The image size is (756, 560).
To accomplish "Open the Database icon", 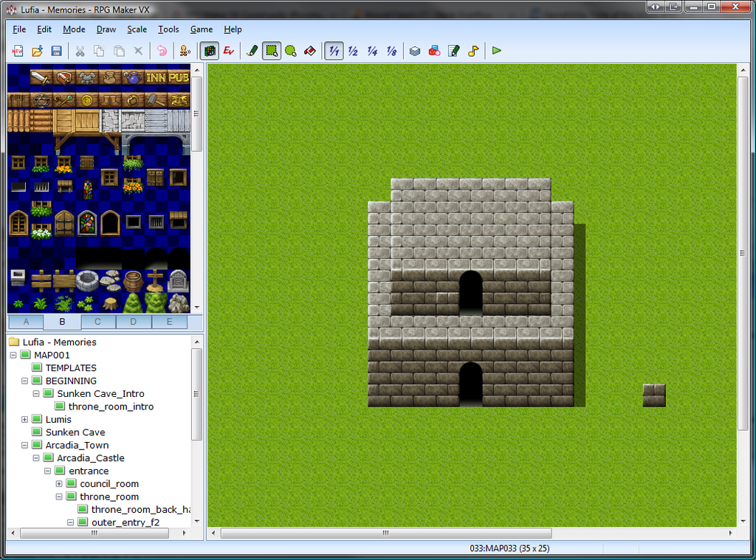I will pos(415,51).
